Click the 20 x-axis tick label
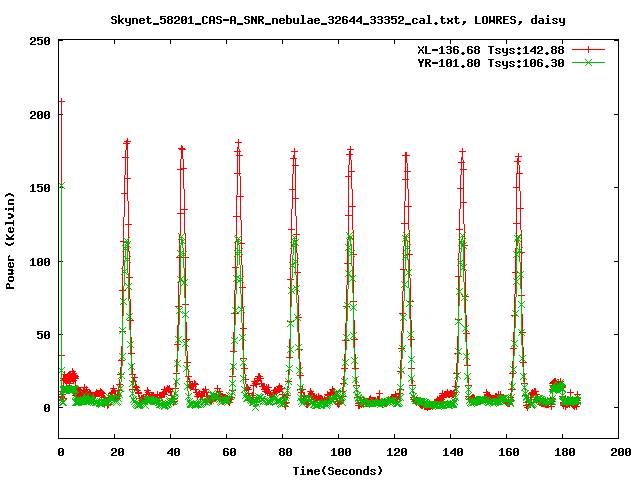 pos(117,452)
